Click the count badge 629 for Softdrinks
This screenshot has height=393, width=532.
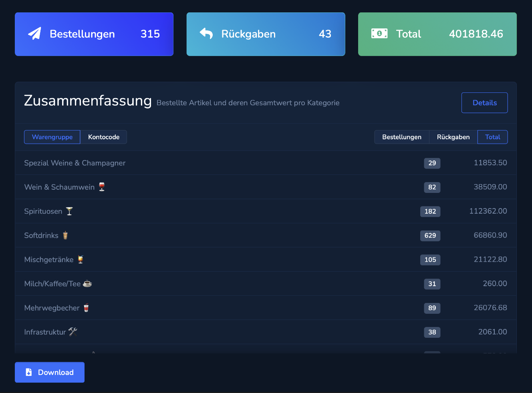click(430, 235)
